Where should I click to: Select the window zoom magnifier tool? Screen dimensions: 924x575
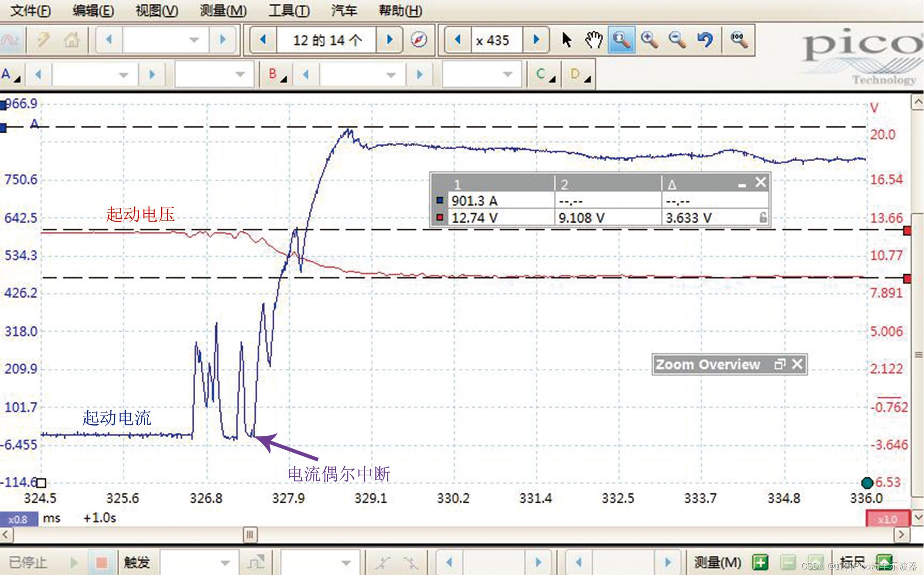click(621, 40)
